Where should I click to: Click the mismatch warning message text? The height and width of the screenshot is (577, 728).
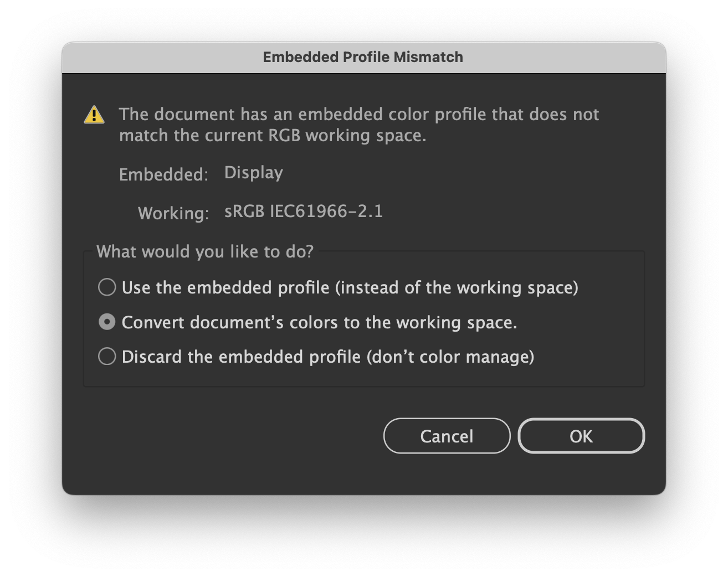tap(359, 125)
